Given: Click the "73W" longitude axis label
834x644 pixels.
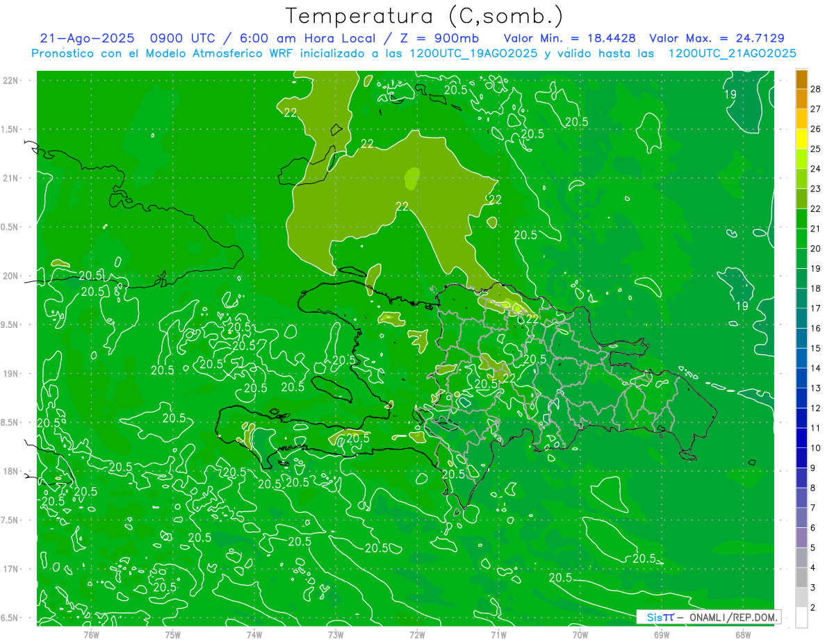Looking at the screenshot, I should (336, 634).
